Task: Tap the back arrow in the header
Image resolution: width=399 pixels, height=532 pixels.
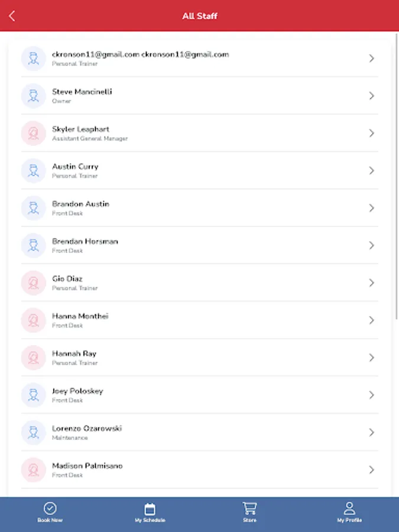Action: click(x=12, y=16)
